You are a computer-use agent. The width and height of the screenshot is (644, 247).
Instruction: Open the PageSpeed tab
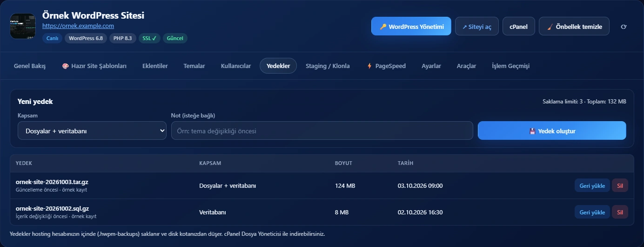(386, 66)
